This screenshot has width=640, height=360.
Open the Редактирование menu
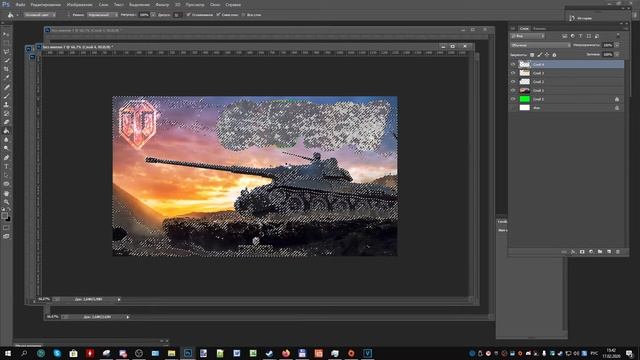[x=46, y=5]
